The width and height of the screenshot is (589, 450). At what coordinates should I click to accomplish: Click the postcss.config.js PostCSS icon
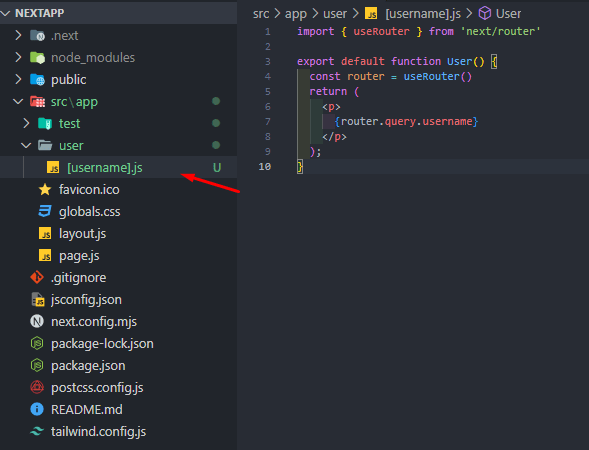pos(37,387)
